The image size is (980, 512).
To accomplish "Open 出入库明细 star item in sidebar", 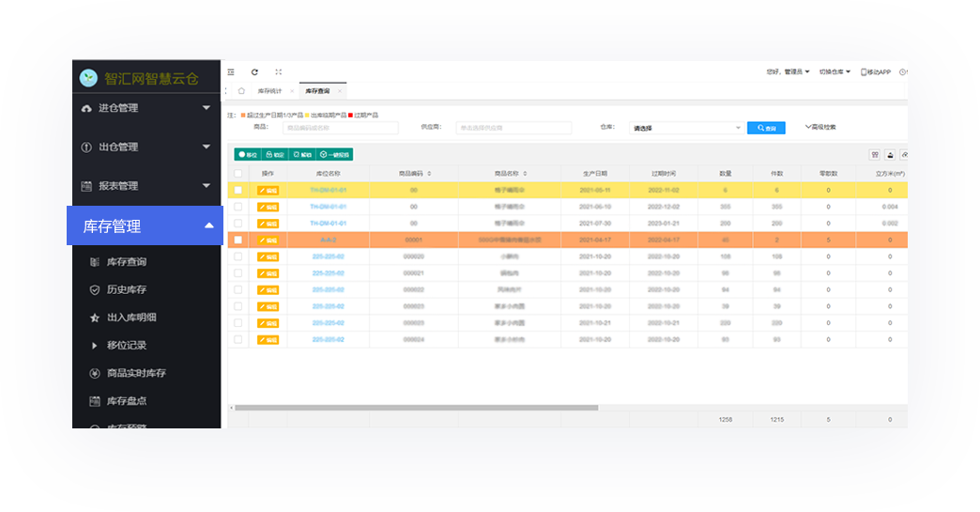I will (131, 318).
